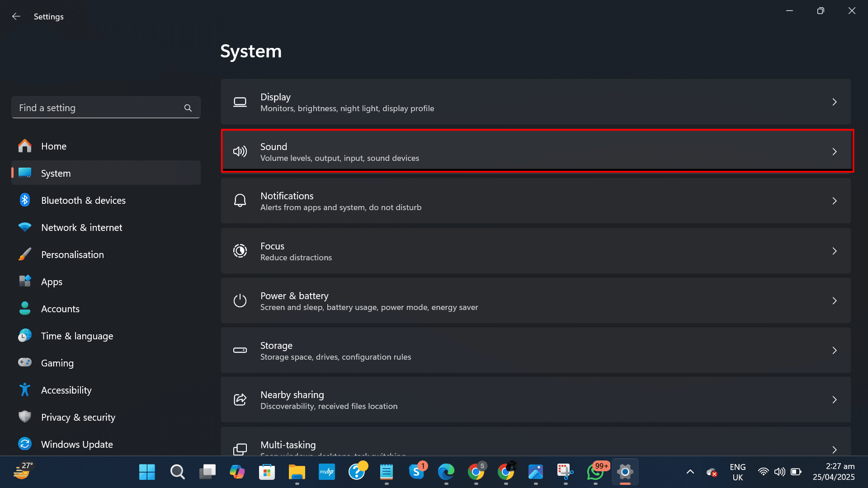This screenshot has width=868, height=488.
Task: Open Personalisation settings
Action: coord(72,254)
